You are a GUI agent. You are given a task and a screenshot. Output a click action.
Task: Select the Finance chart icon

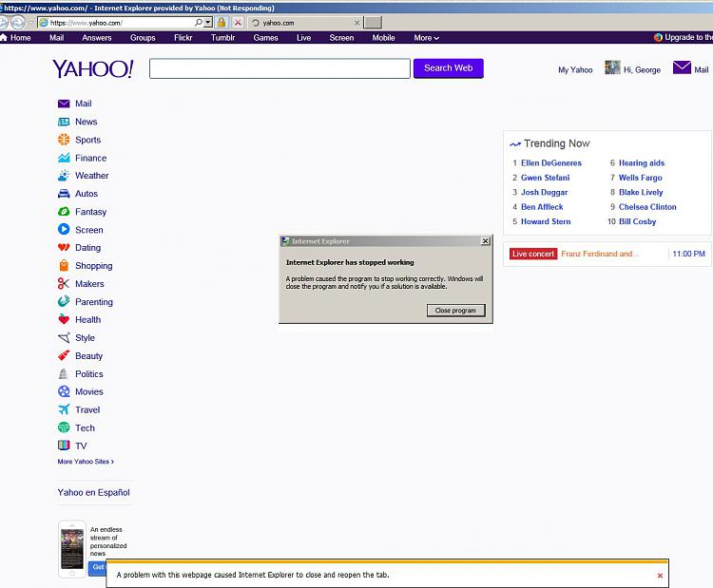pyautogui.click(x=64, y=158)
